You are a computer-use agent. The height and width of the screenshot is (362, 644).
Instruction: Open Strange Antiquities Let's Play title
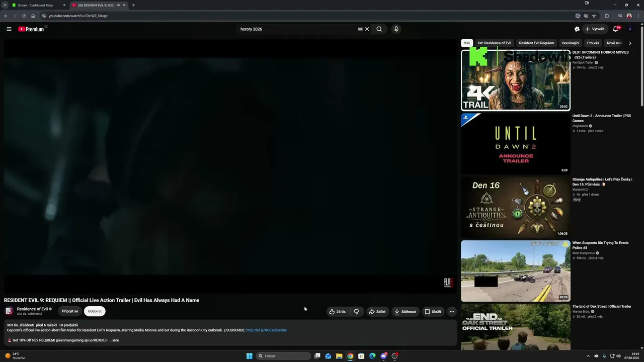tap(602, 182)
